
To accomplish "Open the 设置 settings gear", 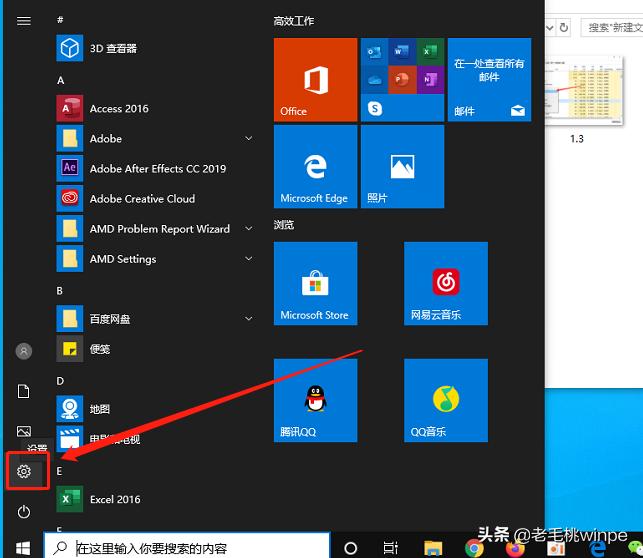I will [24, 471].
